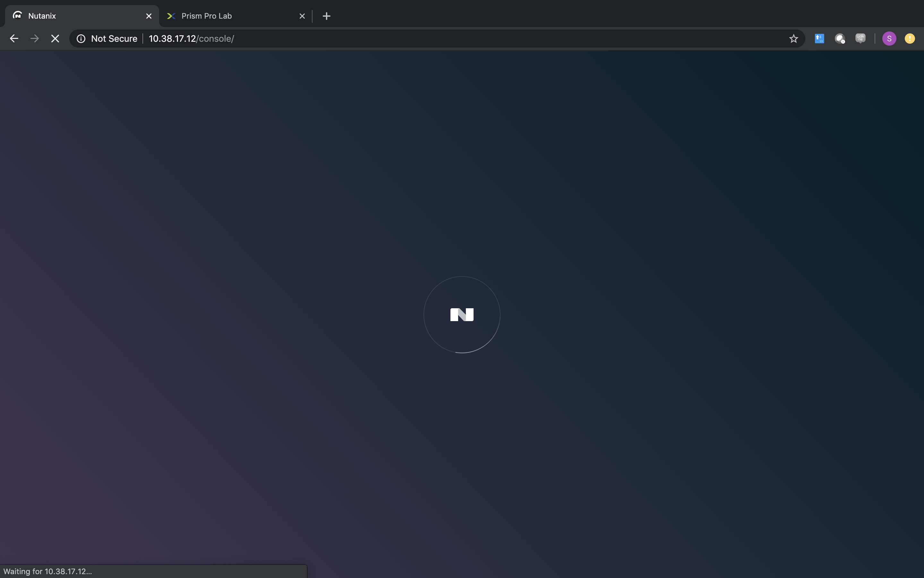Go forward to the next page
Viewport: 924px width, 578px height.
[35, 39]
